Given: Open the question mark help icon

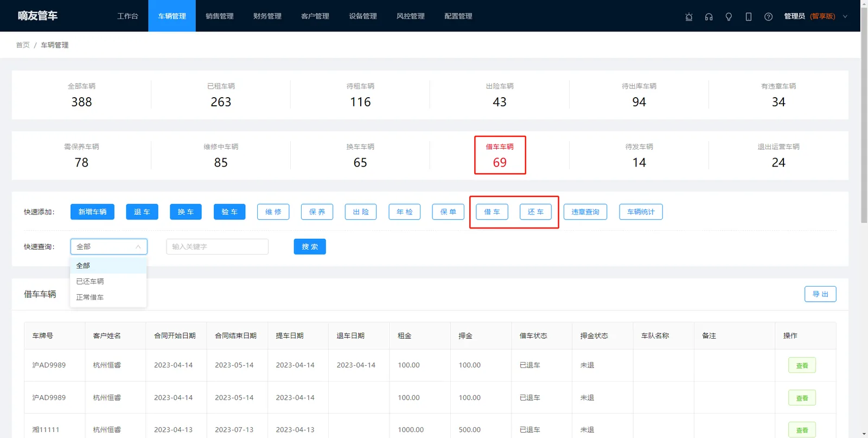Looking at the screenshot, I should click(x=768, y=16).
